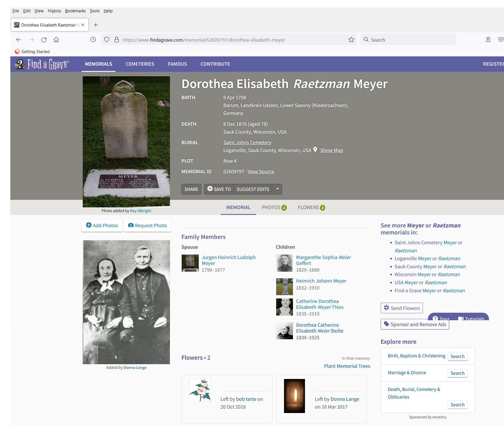This screenshot has height=434, width=504.
Task: Open Heinrich Johann Meyer memorial
Action: pyautogui.click(x=321, y=281)
